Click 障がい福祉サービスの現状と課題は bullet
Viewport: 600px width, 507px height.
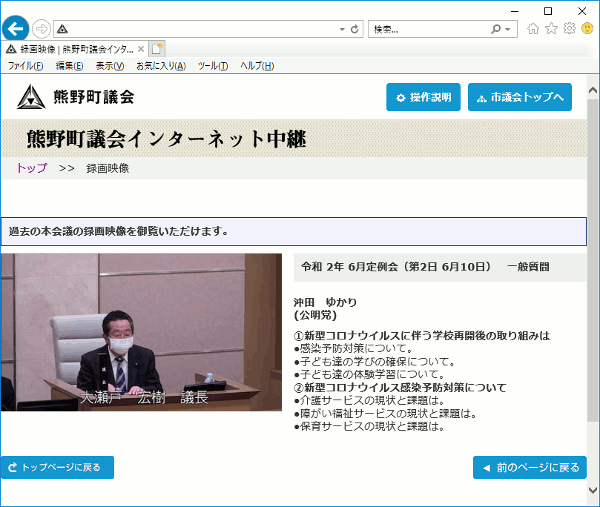pyautogui.click(x=385, y=414)
